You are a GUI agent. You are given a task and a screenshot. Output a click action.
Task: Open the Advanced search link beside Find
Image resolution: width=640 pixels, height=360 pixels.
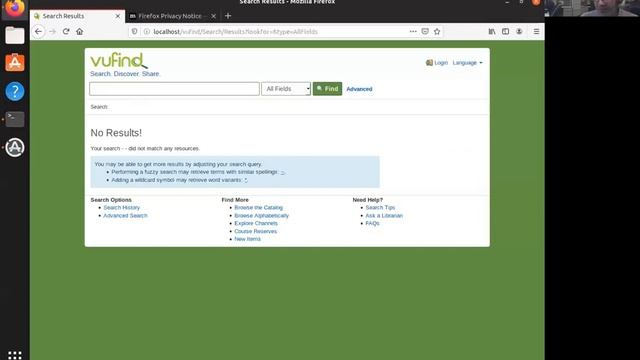tap(359, 89)
